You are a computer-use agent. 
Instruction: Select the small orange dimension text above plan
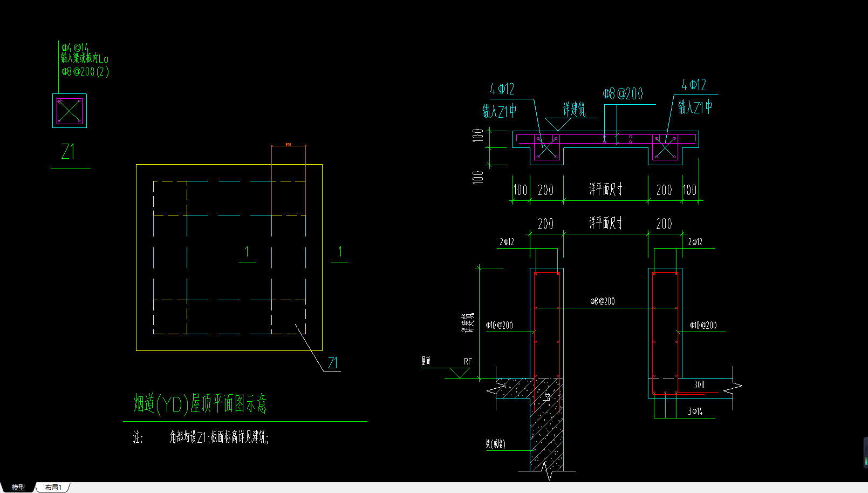tap(288, 144)
